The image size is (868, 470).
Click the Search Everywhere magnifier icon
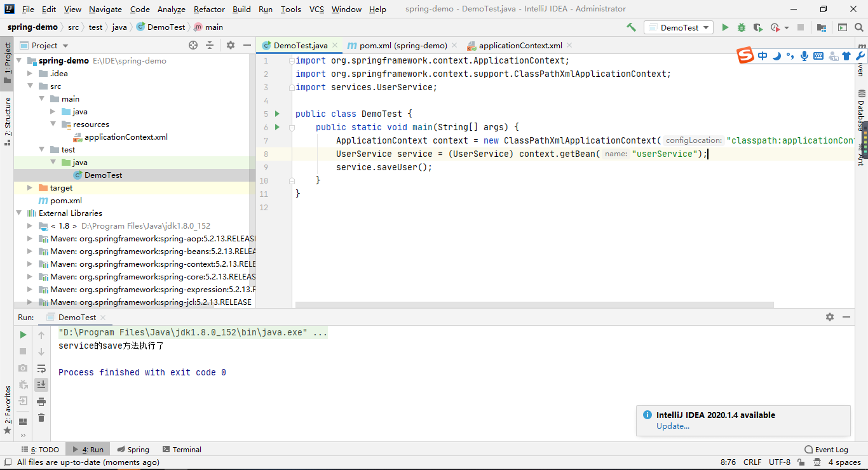click(859, 27)
